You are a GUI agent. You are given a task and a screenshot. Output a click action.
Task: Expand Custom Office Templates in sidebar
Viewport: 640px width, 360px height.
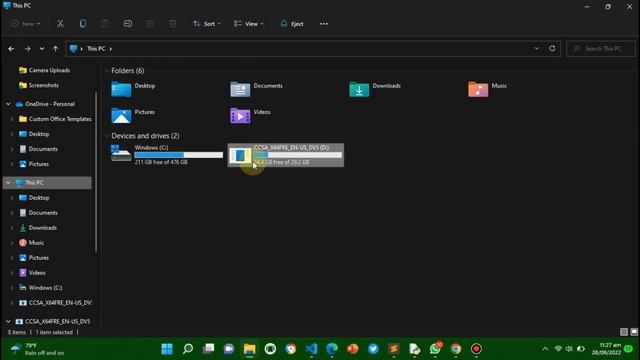[x=12, y=119]
